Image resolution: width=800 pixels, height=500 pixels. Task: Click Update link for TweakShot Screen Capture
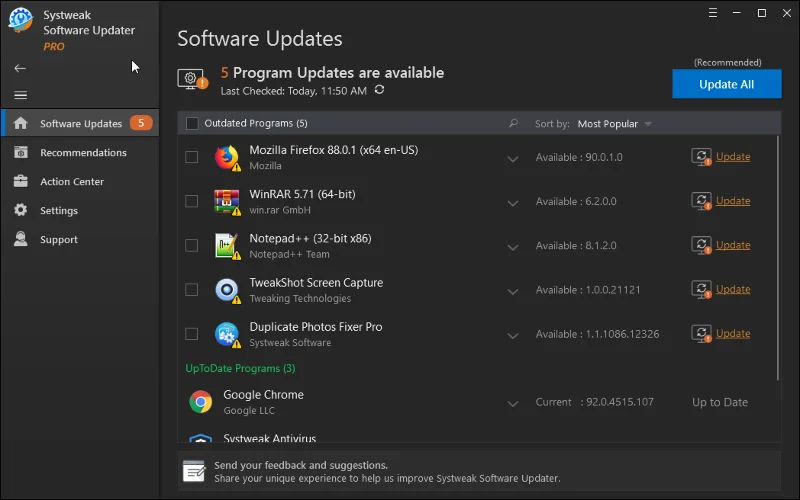tap(733, 289)
